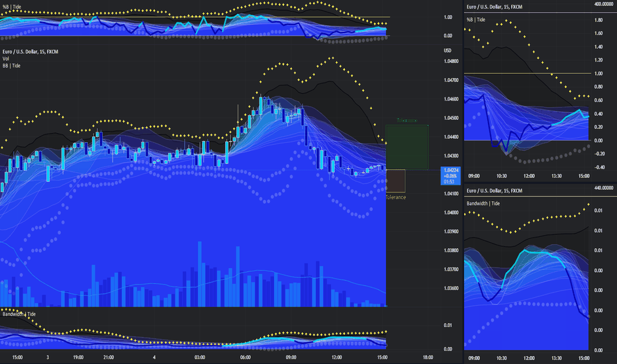Click the 09:00 label on the main chart time axis
This screenshot has height=364, width=617.
(291, 357)
